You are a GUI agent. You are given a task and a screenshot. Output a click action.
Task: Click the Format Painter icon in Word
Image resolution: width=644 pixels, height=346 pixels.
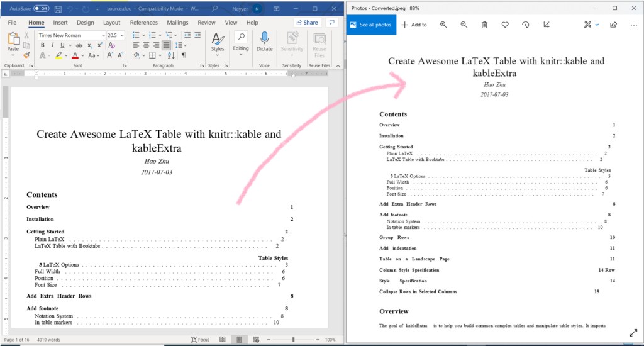[x=26, y=55]
